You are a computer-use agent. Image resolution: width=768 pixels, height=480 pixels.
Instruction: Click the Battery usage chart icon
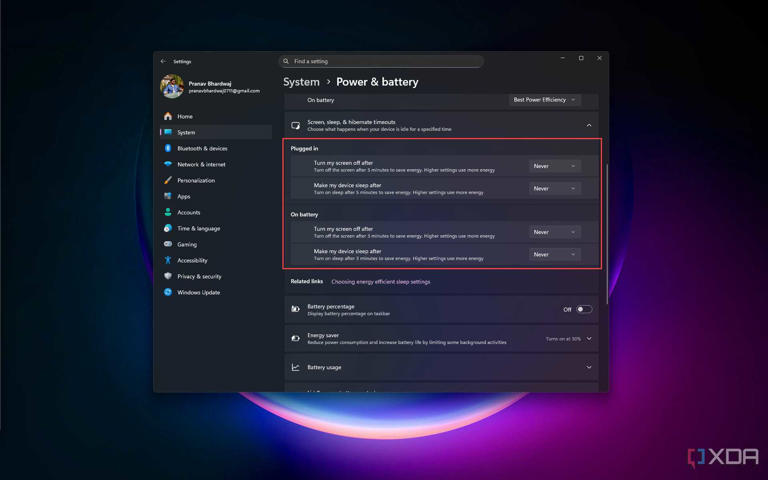(x=295, y=367)
